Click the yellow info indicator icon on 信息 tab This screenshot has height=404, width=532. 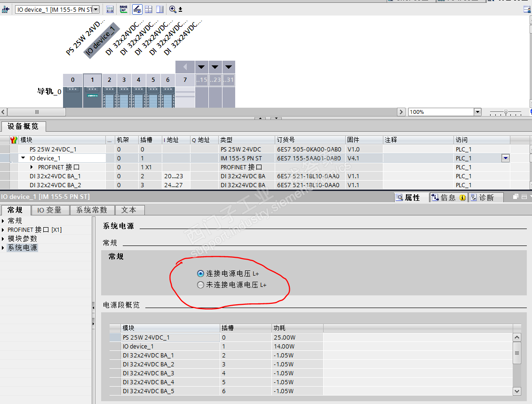click(462, 198)
